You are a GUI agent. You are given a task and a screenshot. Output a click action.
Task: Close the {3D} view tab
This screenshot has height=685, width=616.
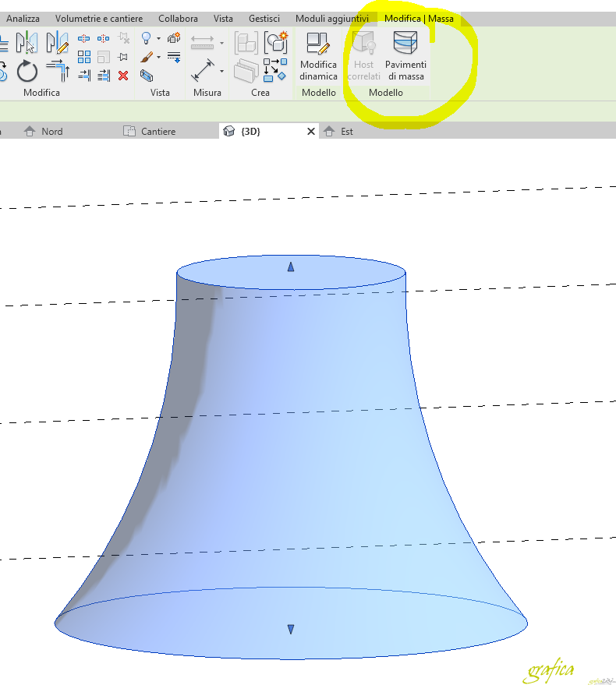point(311,131)
